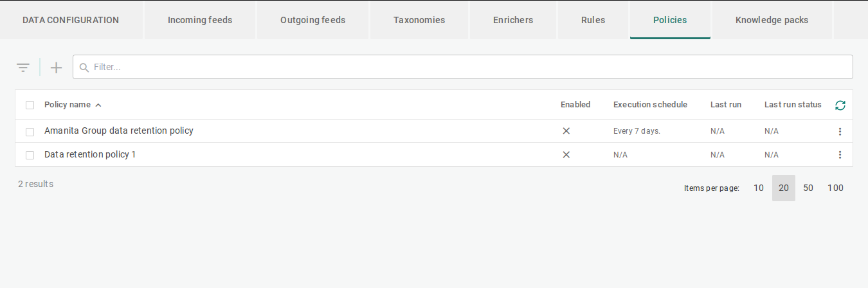Viewport: 868px width, 288px height.
Task: Click the search magnifier icon in filter box
Action: point(84,67)
